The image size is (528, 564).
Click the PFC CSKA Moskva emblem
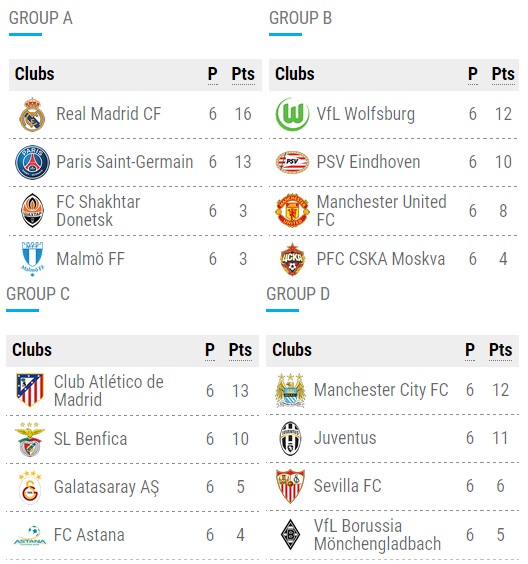pos(292,259)
